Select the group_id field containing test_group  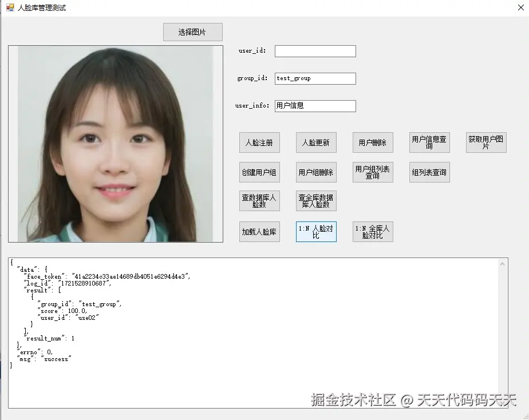click(315, 78)
